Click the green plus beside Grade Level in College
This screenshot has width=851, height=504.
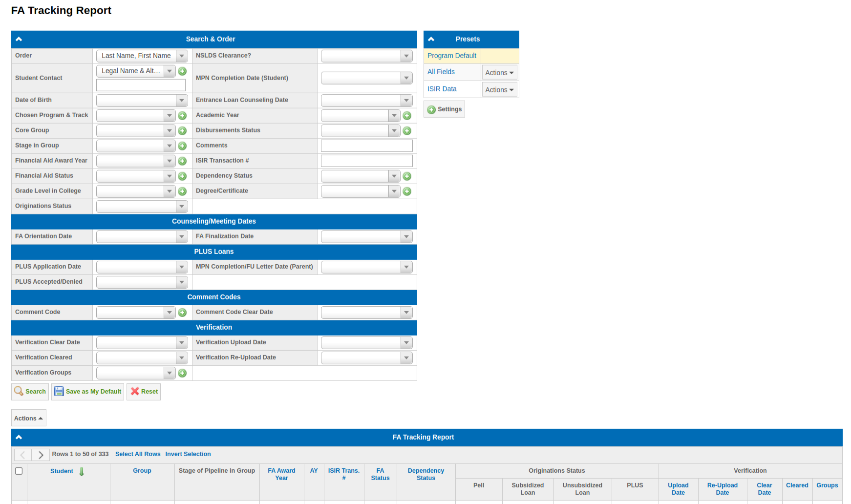coord(182,191)
